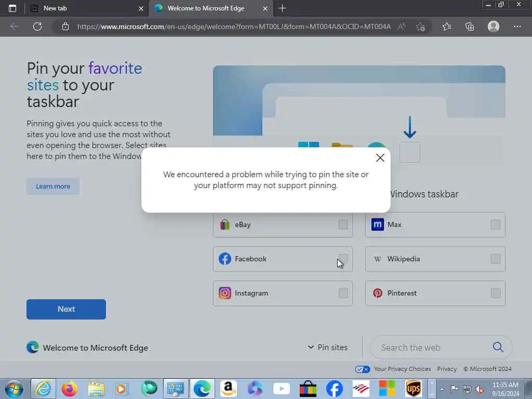Viewport: 532px width, 399px height.
Task: Click the Facebook logo in the site list
Action: pos(224,259)
